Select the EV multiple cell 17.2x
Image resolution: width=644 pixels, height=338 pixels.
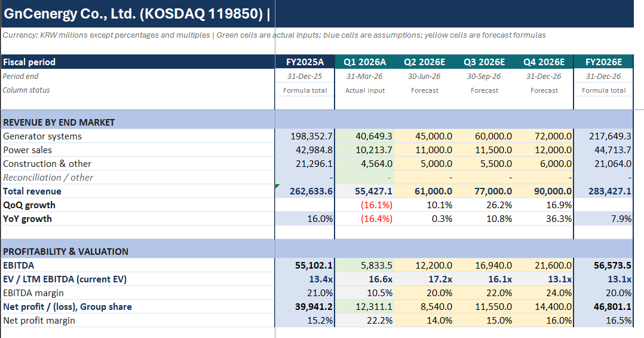click(424, 279)
